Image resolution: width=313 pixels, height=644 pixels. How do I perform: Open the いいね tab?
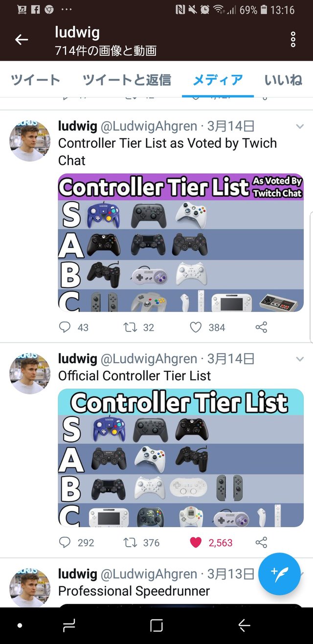[284, 80]
